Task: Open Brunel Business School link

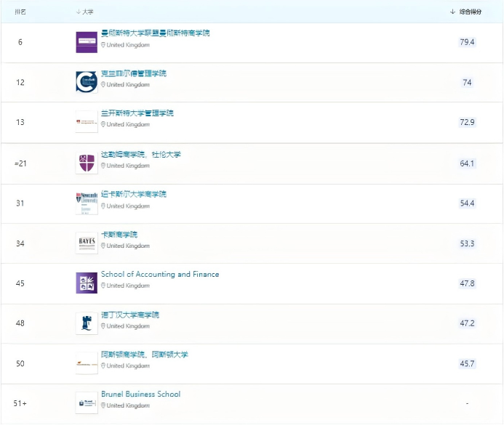Action: [141, 394]
